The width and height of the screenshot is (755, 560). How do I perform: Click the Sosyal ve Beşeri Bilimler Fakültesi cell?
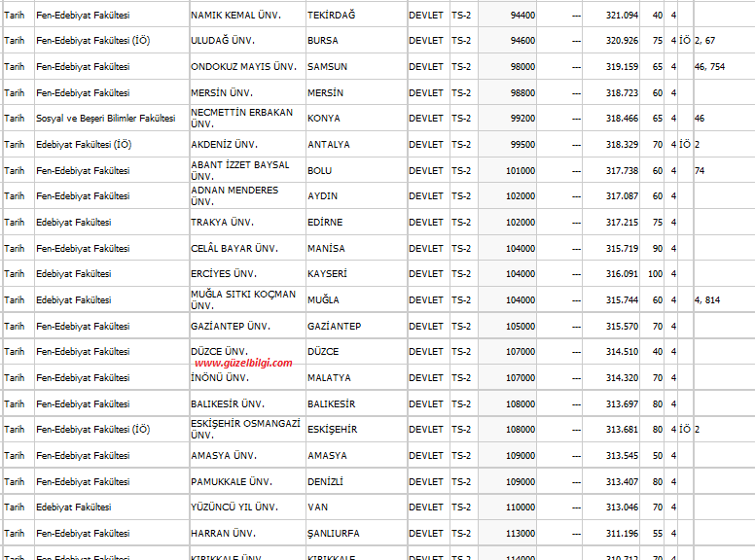(x=106, y=119)
